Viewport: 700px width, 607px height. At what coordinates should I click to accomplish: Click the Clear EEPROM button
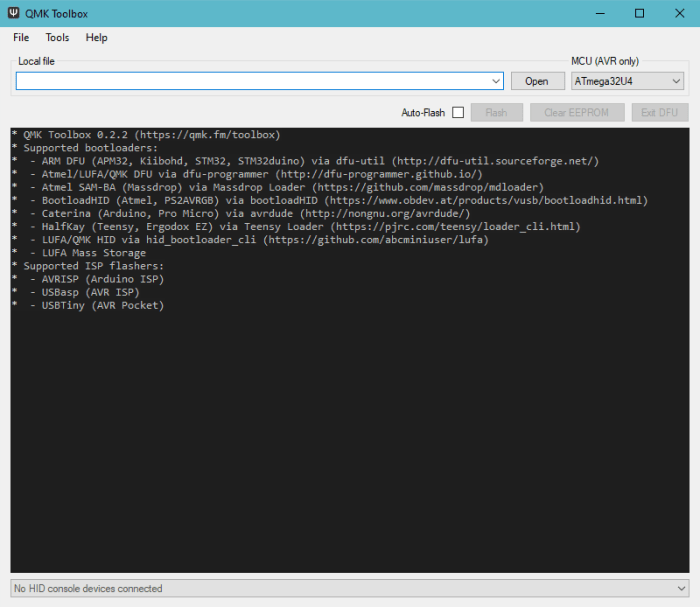[577, 113]
